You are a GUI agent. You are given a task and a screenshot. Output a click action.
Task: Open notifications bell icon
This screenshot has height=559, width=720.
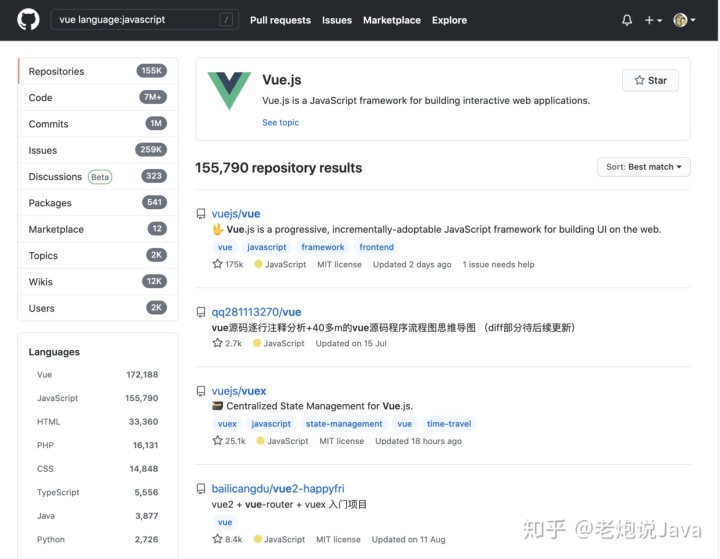[627, 20]
